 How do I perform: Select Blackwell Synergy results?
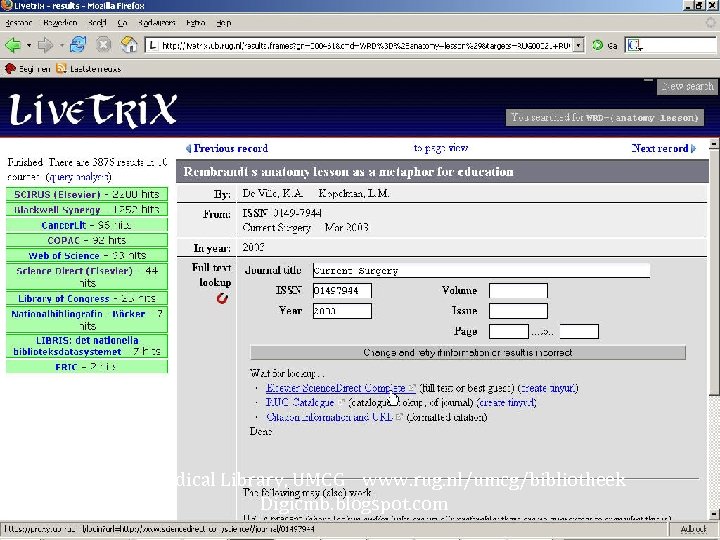click(x=87, y=209)
